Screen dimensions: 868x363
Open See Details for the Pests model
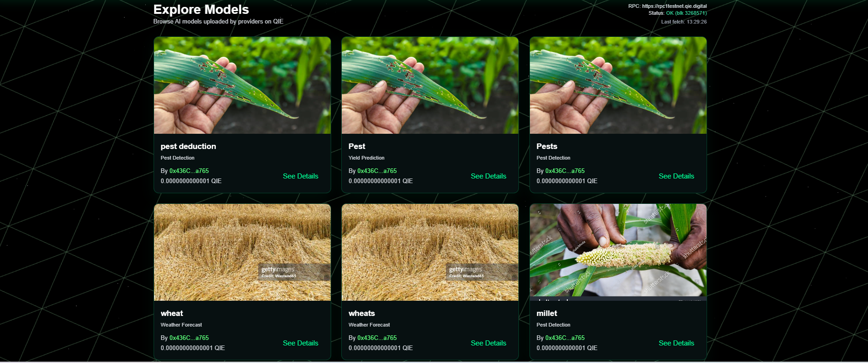coord(676,176)
